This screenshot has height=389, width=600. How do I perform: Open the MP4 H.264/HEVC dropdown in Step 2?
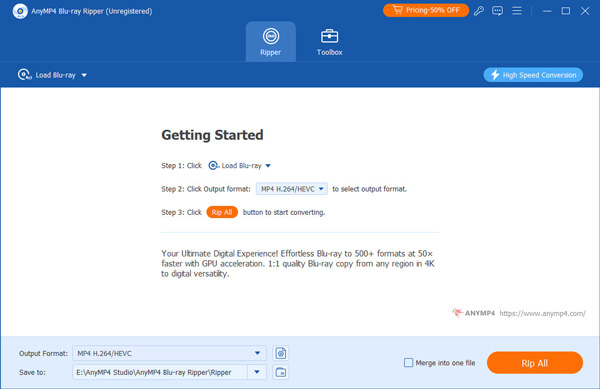292,189
